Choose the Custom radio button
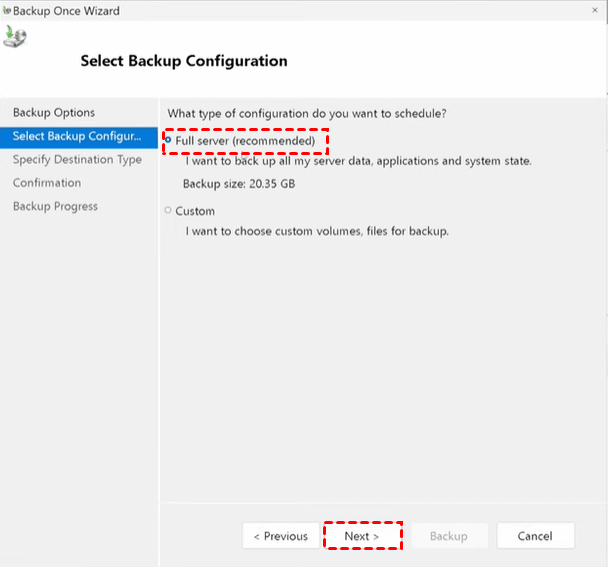 click(168, 211)
